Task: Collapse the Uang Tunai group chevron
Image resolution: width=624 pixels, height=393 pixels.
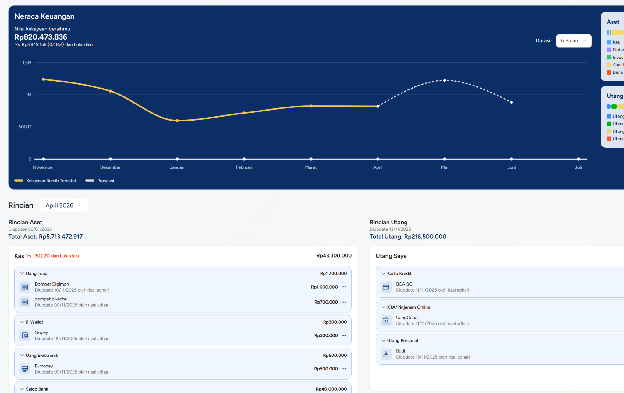Action: click(x=22, y=274)
